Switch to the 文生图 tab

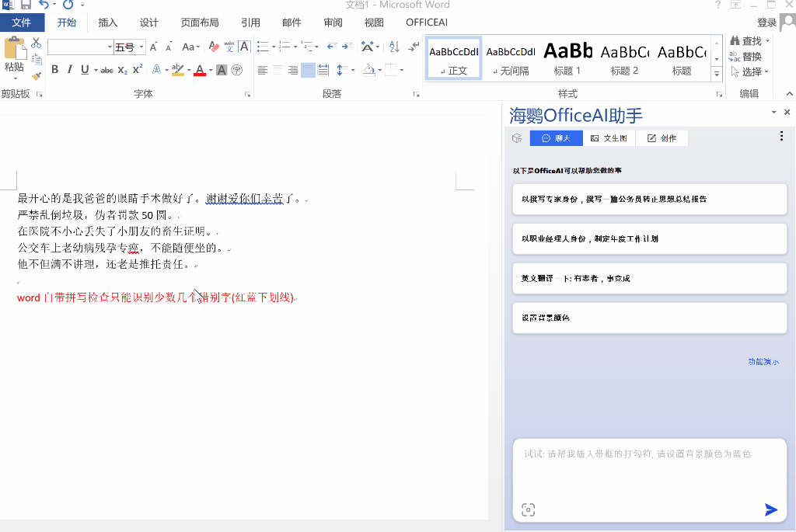pyautogui.click(x=609, y=137)
